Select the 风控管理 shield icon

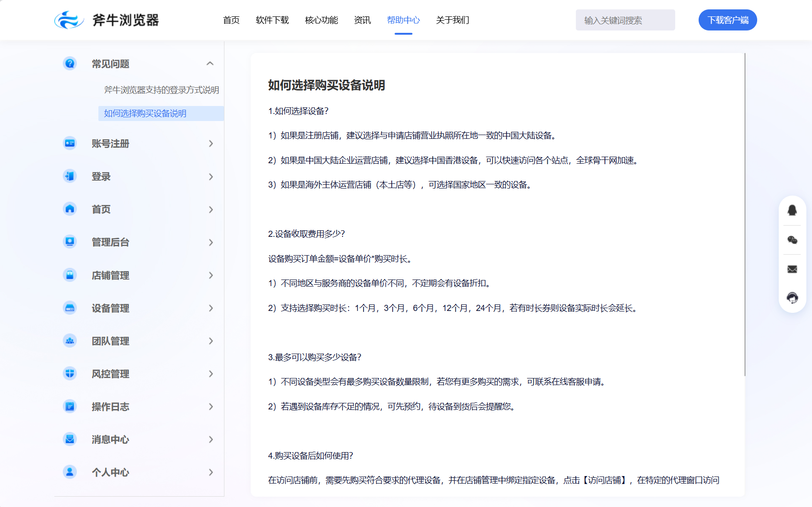[x=69, y=373]
